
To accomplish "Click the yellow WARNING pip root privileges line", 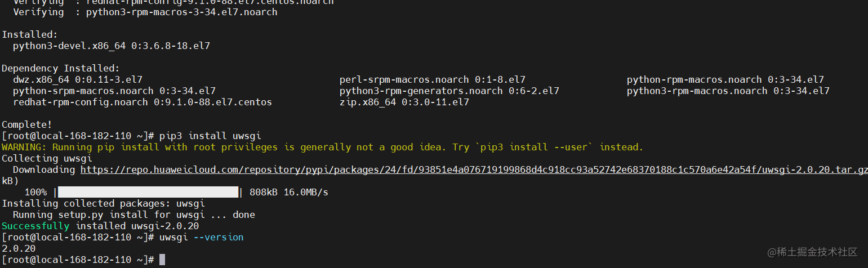I will [x=322, y=147].
